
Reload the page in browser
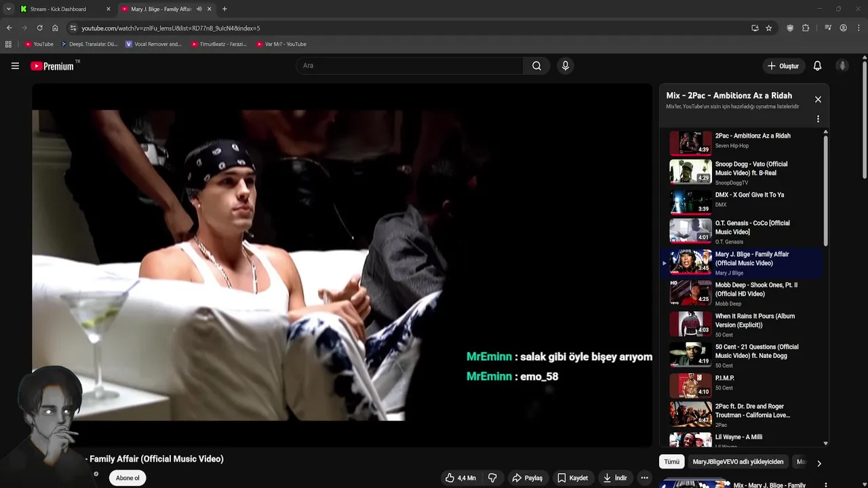click(x=39, y=28)
